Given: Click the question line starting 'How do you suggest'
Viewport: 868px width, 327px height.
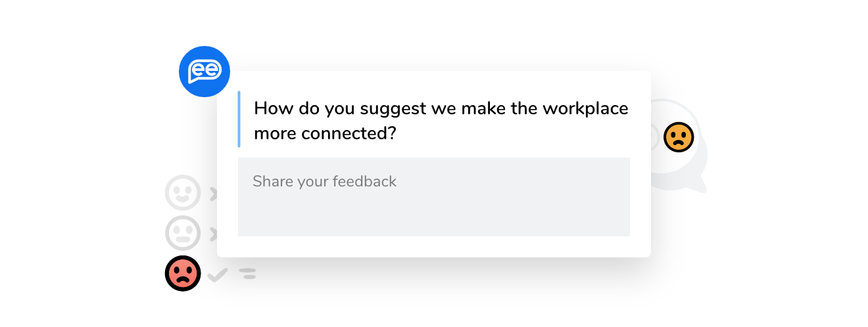Looking at the screenshot, I should [441, 108].
